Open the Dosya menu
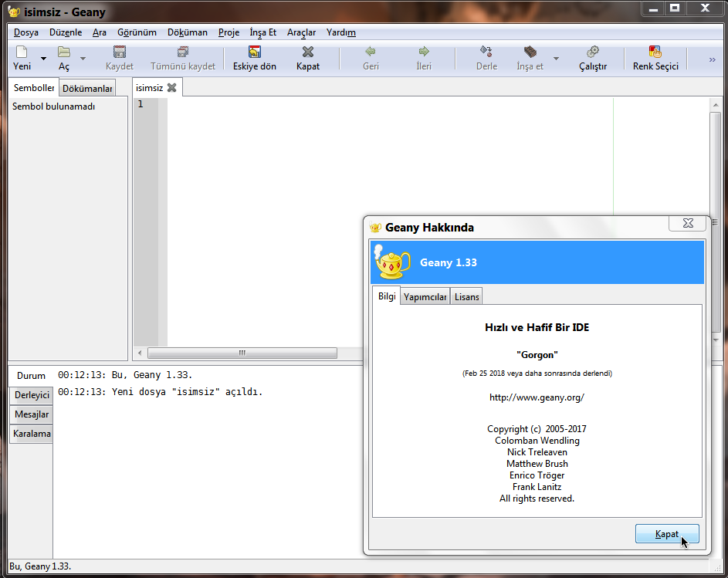728x578 pixels. point(26,32)
